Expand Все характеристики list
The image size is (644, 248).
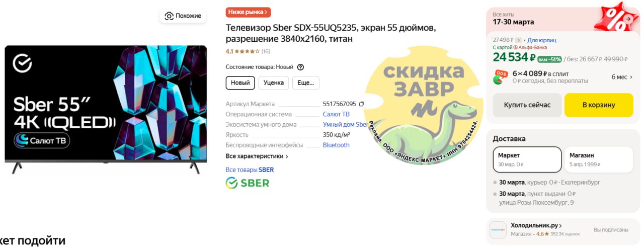pyautogui.click(x=257, y=156)
